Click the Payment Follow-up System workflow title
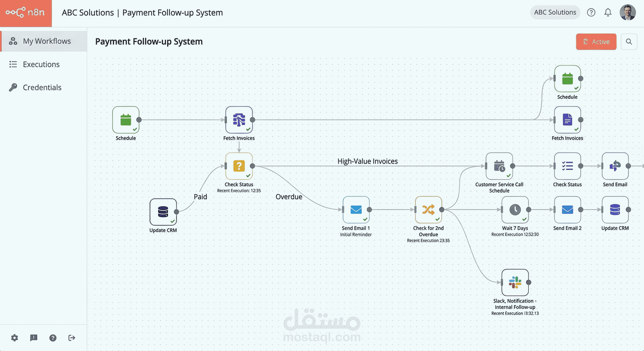The width and height of the screenshot is (644, 351). click(x=149, y=41)
